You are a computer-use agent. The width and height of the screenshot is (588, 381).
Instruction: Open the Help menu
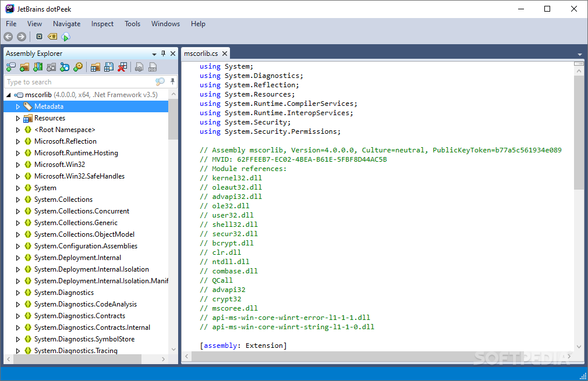[198, 24]
